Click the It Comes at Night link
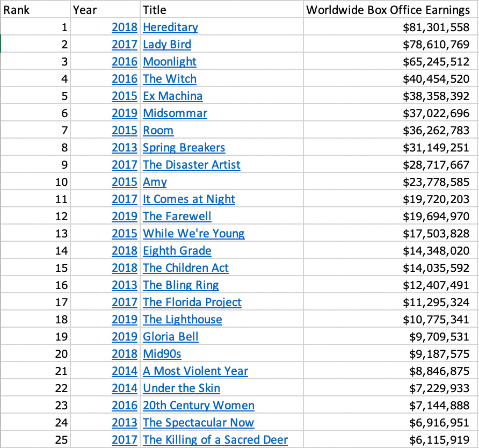Viewport: 479px width, 448px height. coord(189,199)
